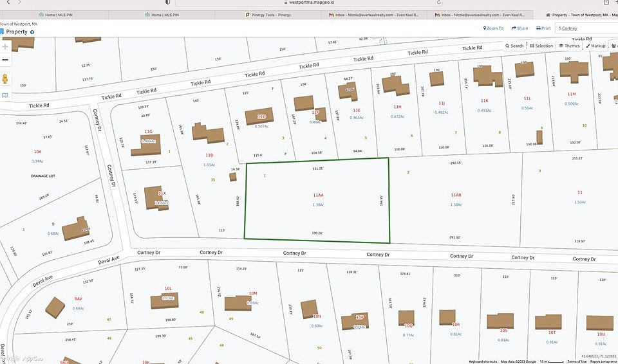The height and width of the screenshot is (364, 618).
Task: Select parcel 9 with 0.68Ac
Action: pos(53,224)
